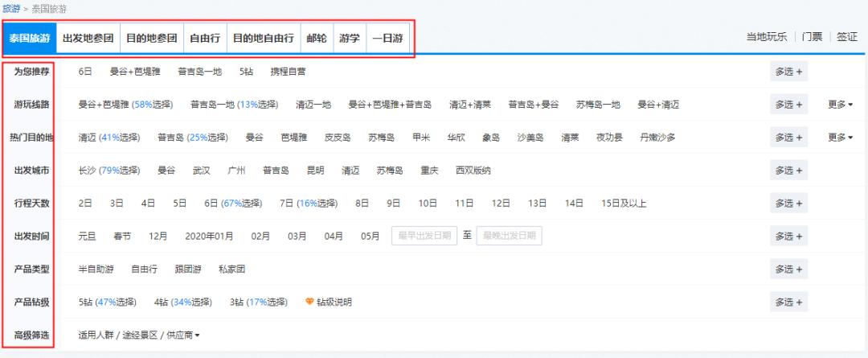Focus the 最晚出发日期 date field
The image size is (868, 358).
tap(510, 236)
